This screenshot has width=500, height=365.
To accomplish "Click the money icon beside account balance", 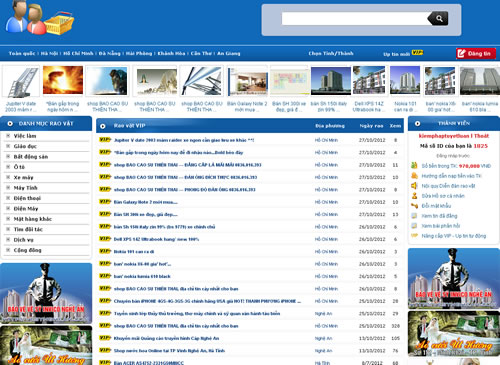I will click(x=414, y=165).
